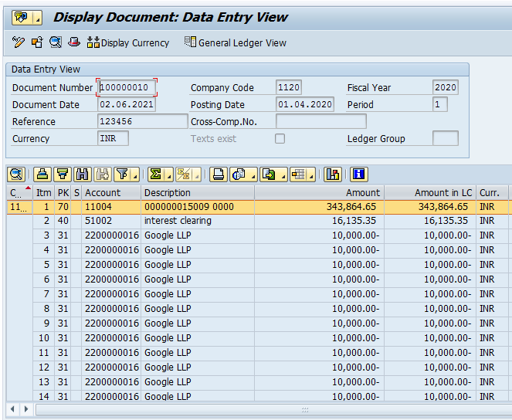Click the Currency field INR
Viewport: 512px width, 420px height.
[x=113, y=138]
